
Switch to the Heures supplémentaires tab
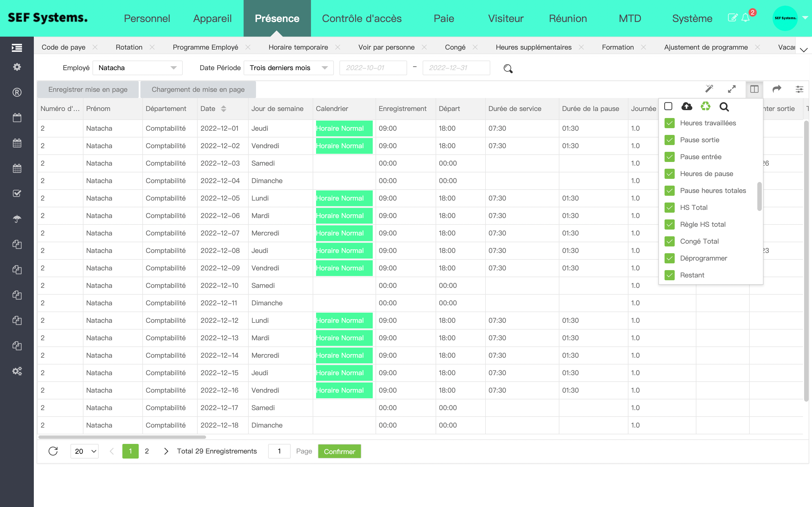click(x=533, y=47)
